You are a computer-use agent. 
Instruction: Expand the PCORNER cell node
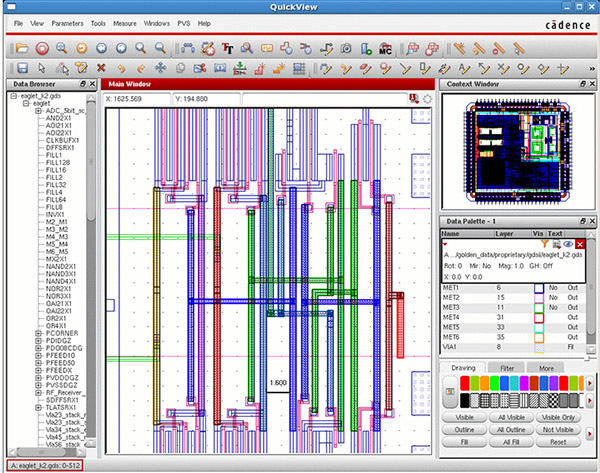38,333
